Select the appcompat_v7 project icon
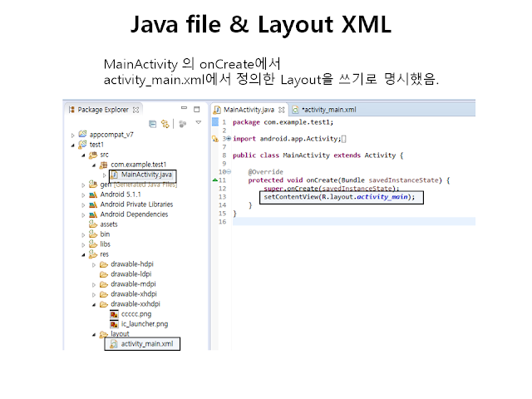Image resolution: width=532 pixels, height=399 pixels. 82,134
